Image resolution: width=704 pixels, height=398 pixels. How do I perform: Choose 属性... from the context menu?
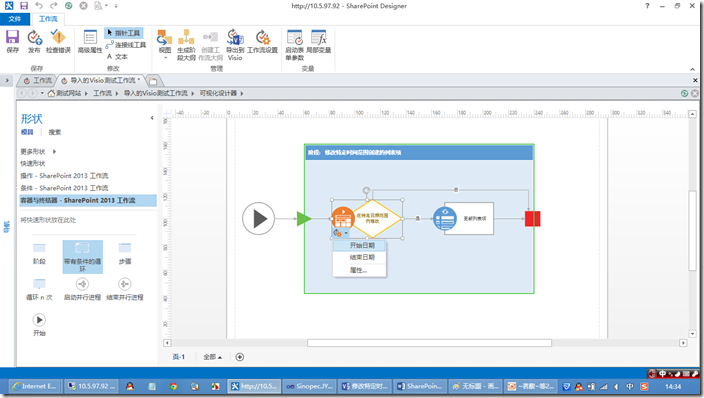(360, 270)
